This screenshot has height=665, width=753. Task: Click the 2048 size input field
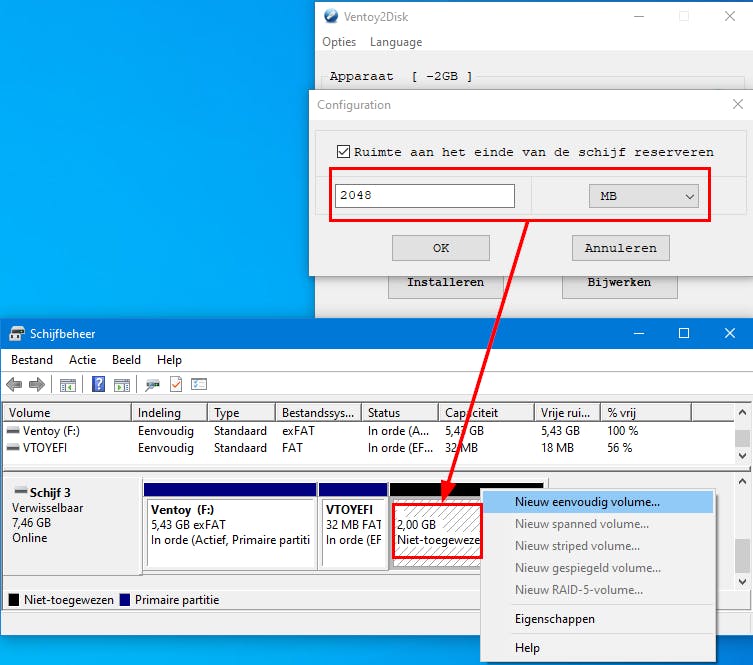(425, 196)
